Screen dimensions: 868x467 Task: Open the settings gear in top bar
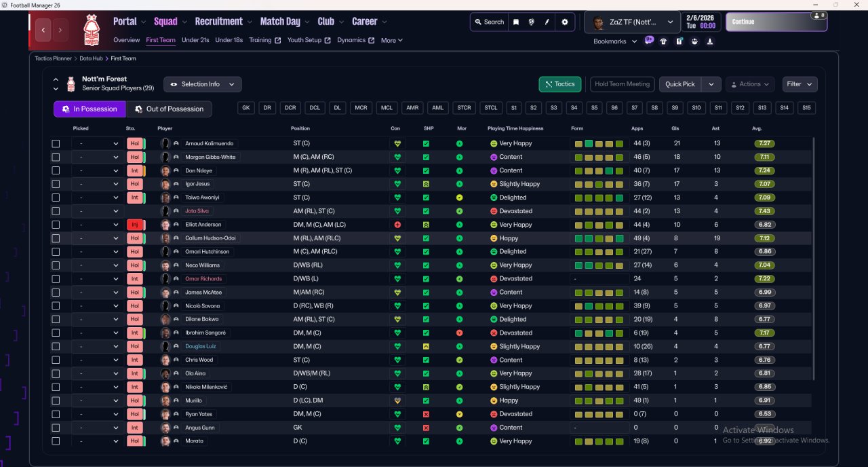pyautogui.click(x=565, y=22)
